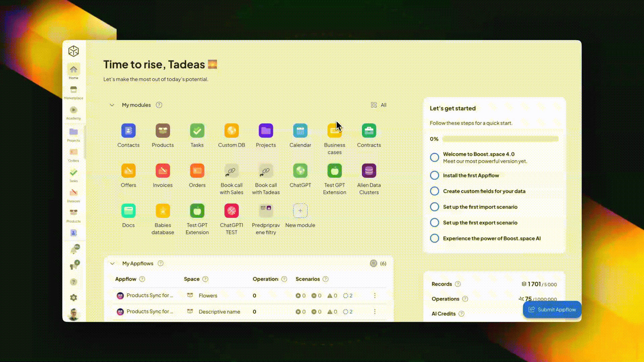Open the Contacts module icon

point(128,131)
